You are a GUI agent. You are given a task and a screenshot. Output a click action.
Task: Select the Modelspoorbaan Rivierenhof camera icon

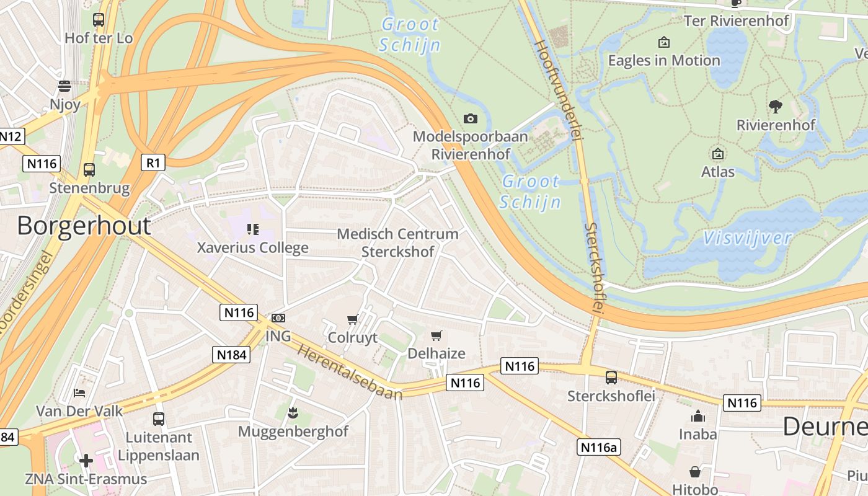[x=471, y=118]
